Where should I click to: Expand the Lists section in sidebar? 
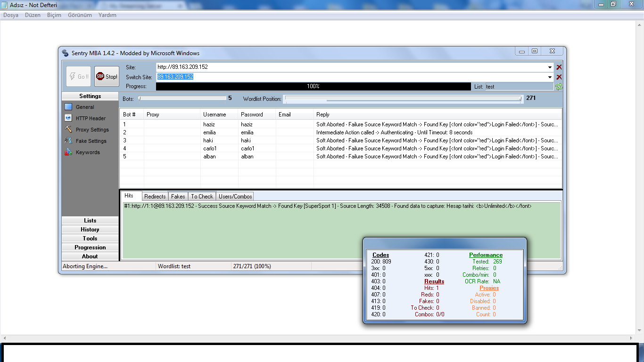[x=90, y=221]
